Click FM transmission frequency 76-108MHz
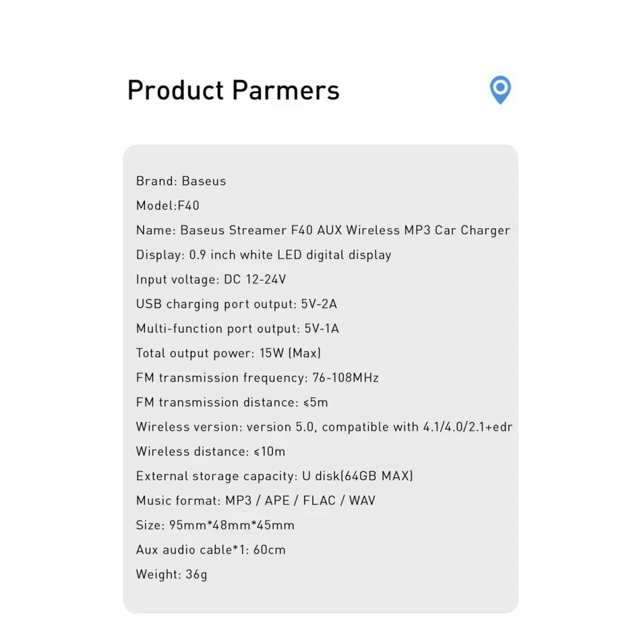 (x=257, y=378)
